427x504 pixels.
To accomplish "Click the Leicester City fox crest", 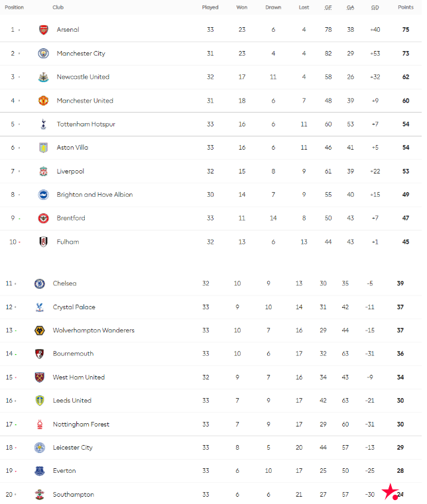I will coord(40,448).
